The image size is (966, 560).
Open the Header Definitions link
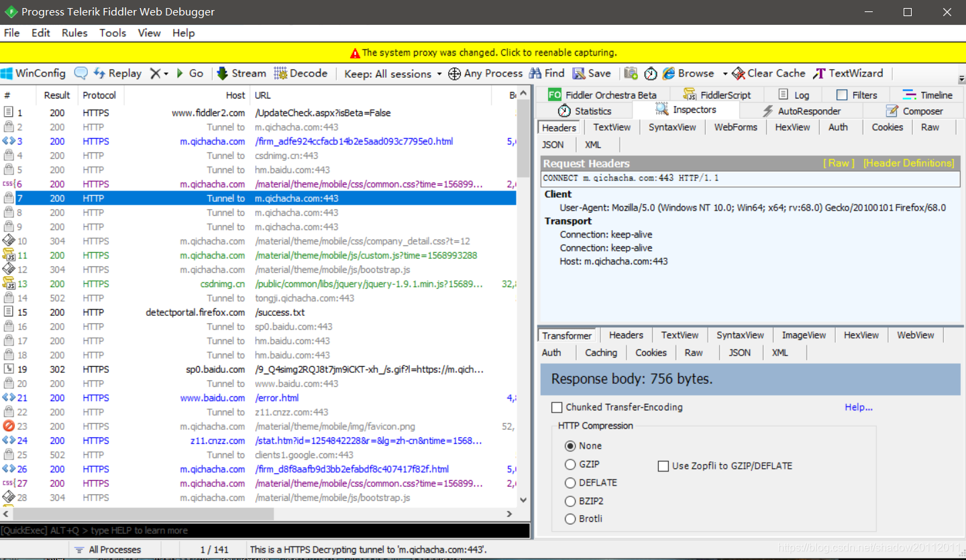coord(908,163)
